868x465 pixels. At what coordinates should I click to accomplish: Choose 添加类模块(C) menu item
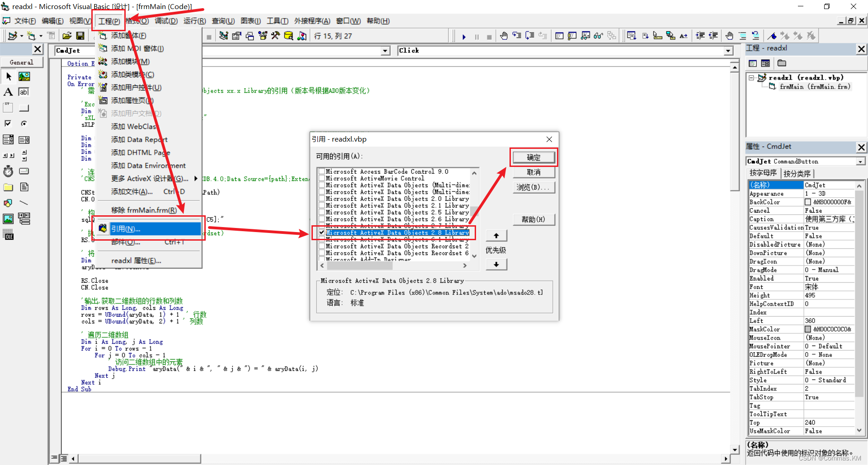pyautogui.click(x=149, y=74)
